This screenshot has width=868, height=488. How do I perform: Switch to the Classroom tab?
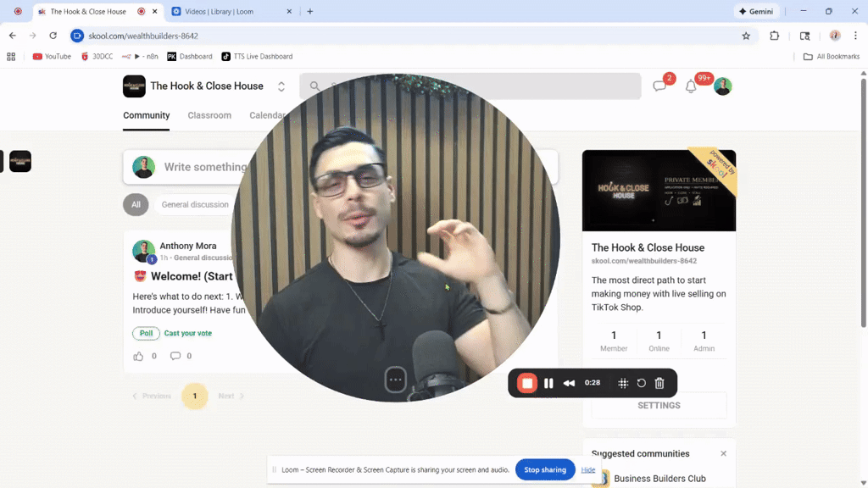pyautogui.click(x=209, y=115)
